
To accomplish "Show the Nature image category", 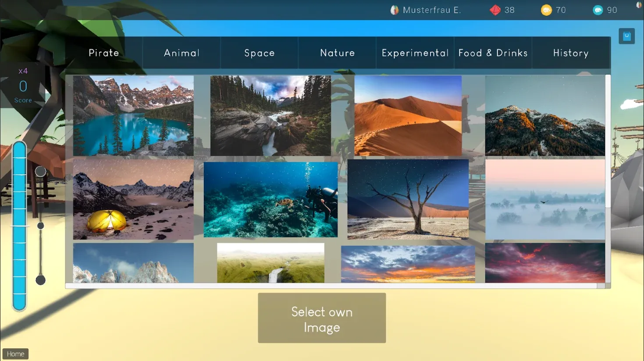I will 337,53.
